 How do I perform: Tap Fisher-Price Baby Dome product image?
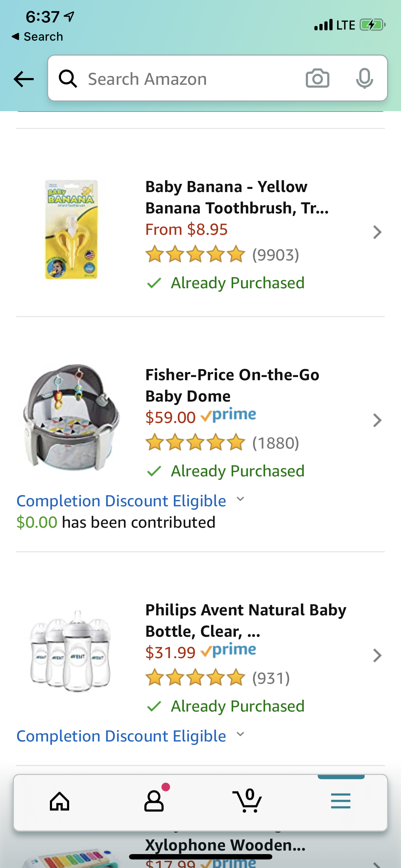[71, 418]
